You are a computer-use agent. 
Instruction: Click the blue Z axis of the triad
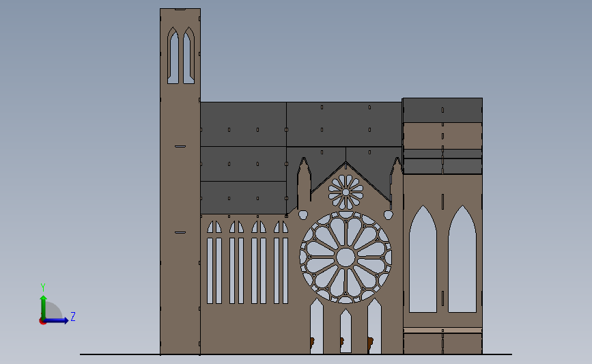[56, 321]
